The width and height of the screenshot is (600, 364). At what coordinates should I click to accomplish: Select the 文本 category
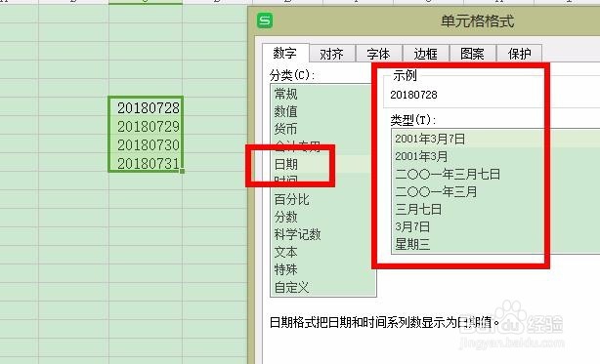tap(286, 252)
